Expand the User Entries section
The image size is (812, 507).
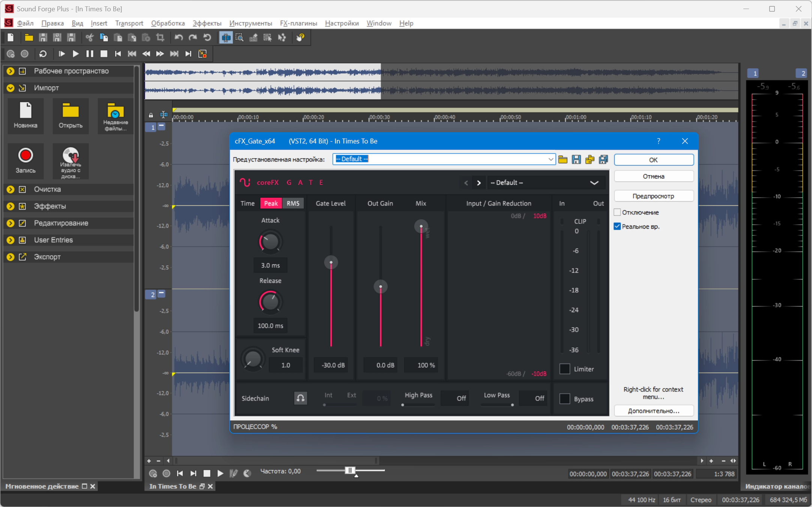tap(11, 240)
